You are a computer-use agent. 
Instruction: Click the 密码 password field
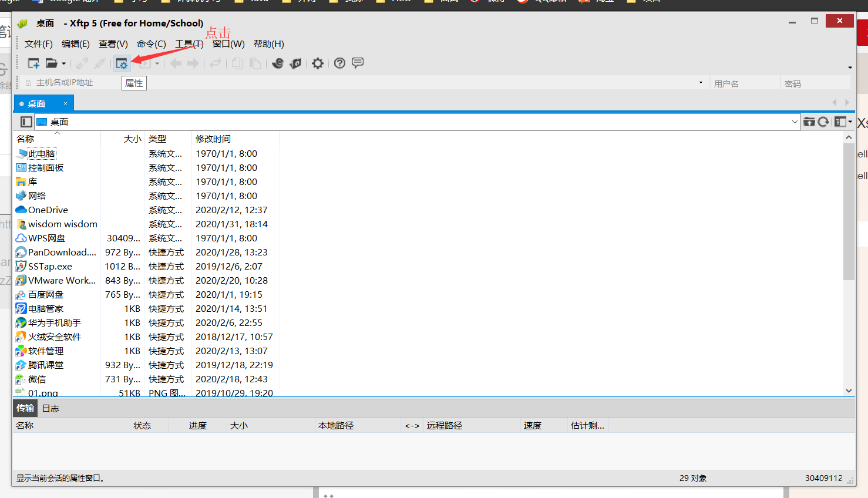pos(815,83)
